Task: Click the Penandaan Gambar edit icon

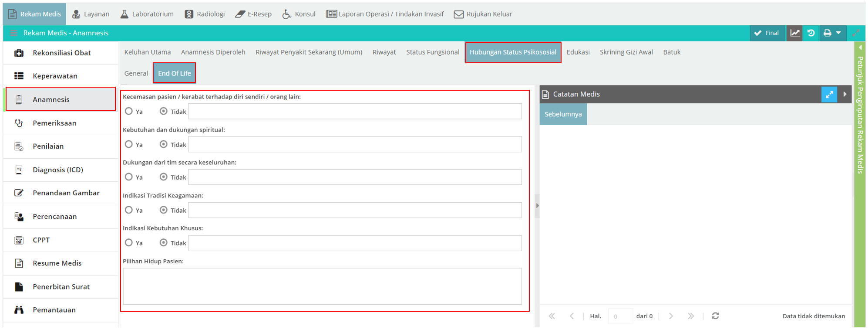Action: 19,193
